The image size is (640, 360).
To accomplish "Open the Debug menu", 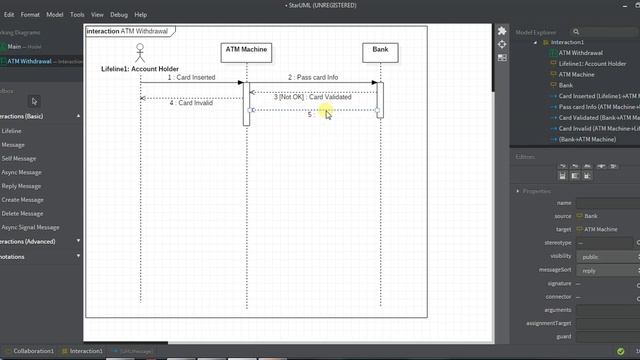I will tap(119, 15).
